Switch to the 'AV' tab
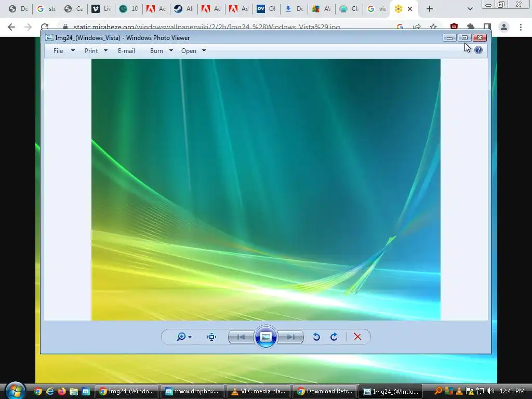Image resolution: width=532 pixels, height=399 pixels. click(x=321, y=9)
